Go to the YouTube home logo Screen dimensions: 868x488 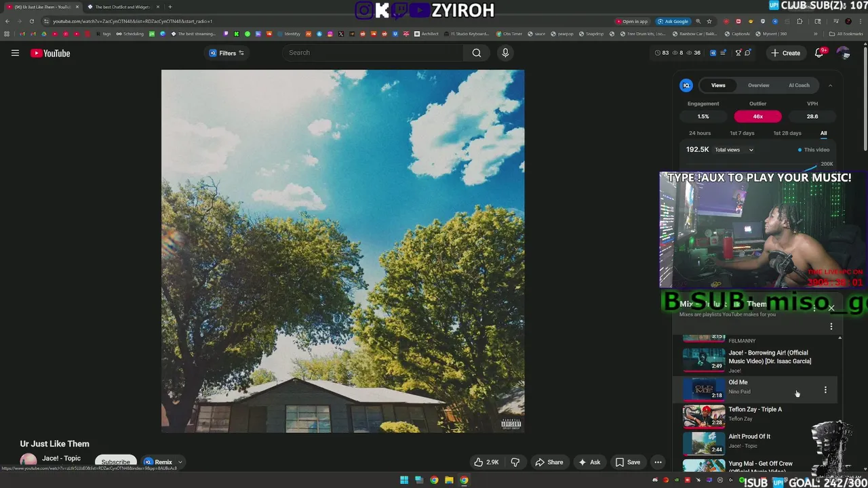[50, 53]
